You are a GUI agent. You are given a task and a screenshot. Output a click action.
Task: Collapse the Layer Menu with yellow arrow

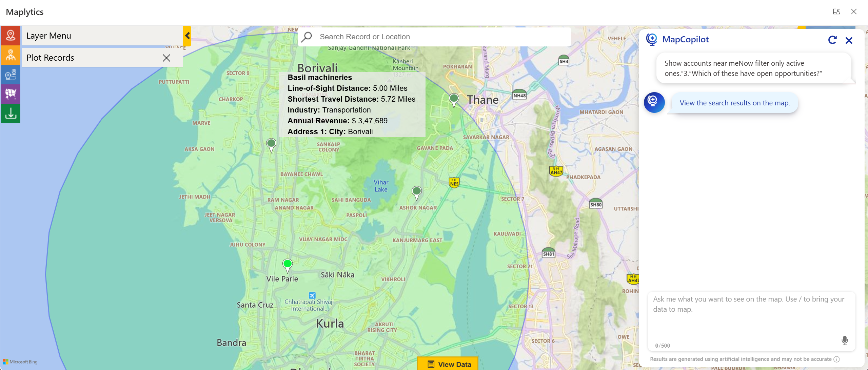click(187, 36)
